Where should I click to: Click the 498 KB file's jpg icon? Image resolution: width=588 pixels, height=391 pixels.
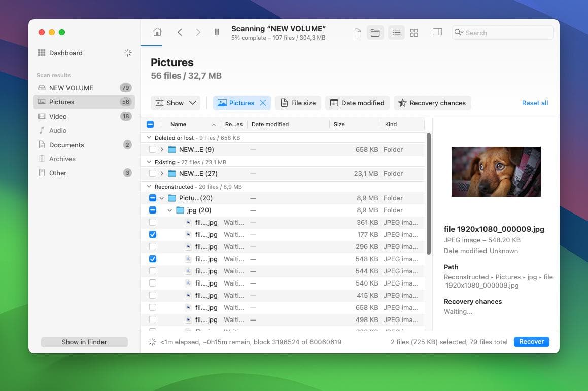click(x=188, y=320)
